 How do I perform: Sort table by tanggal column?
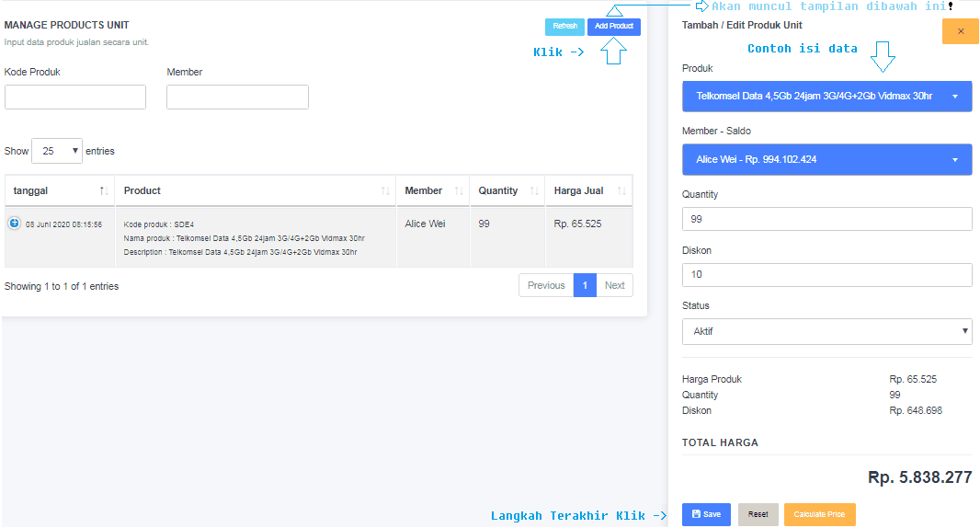click(59, 190)
